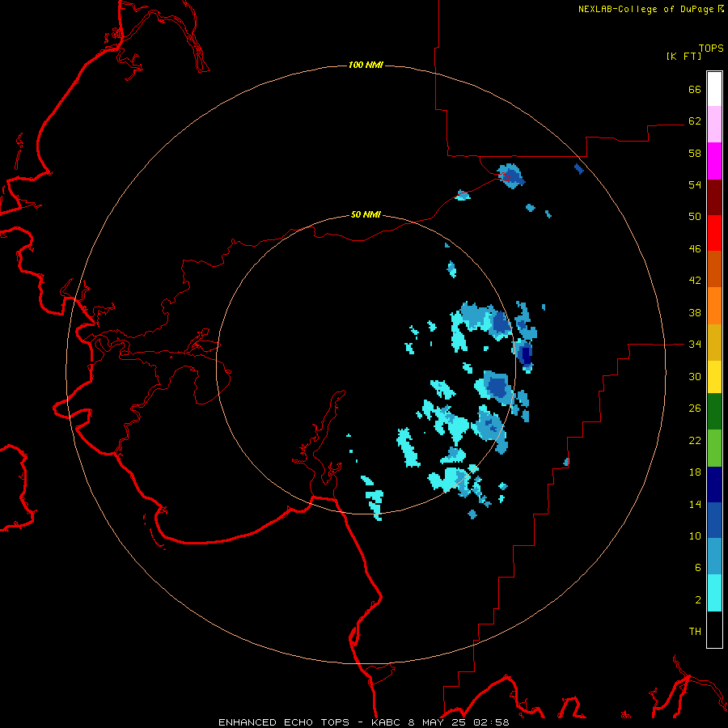Click the navy blue highest echo top cell
This screenshot has width=728, height=728.
coord(526,355)
